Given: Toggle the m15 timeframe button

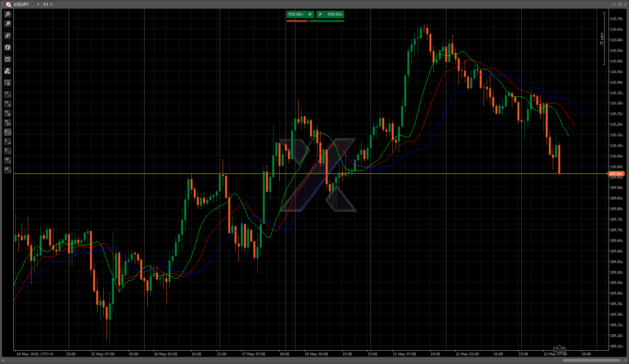Looking at the screenshot, I should click(x=7, y=113).
